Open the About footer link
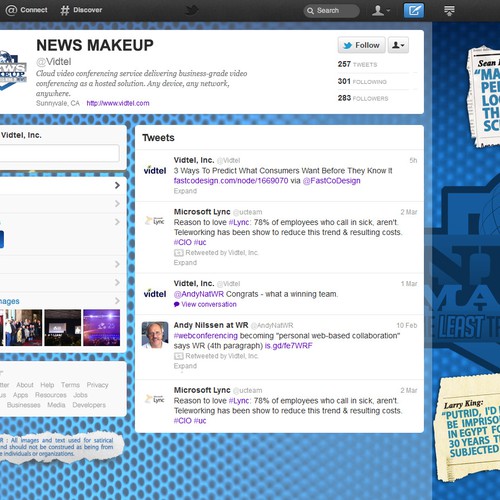Screen dimensions: 500x500 tap(25, 385)
